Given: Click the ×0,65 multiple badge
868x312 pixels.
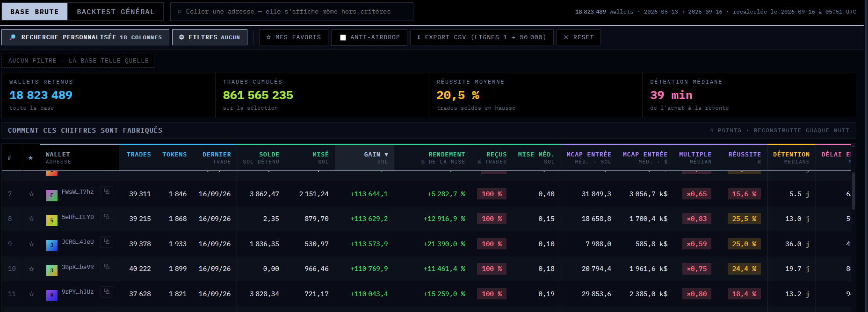Looking at the screenshot, I should pos(697,194).
